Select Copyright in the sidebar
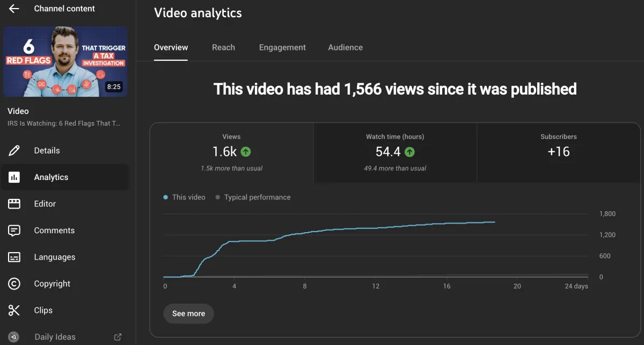 pos(64,284)
